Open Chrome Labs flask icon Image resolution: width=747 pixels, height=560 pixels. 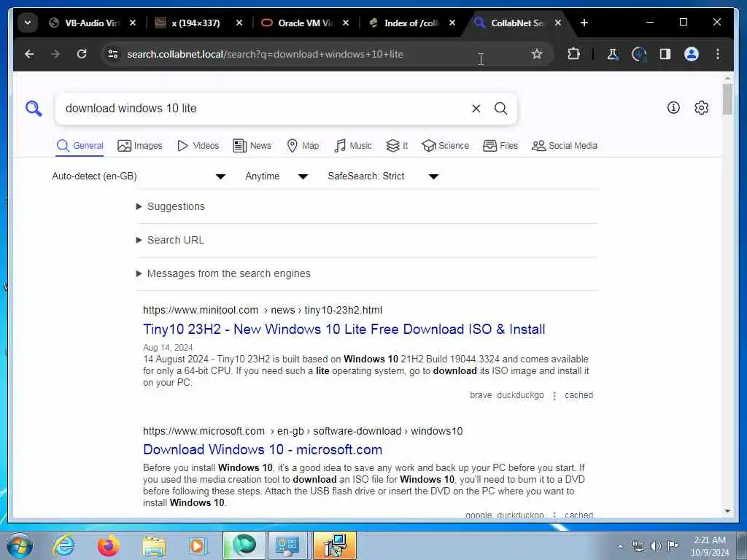click(x=612, y=54)
